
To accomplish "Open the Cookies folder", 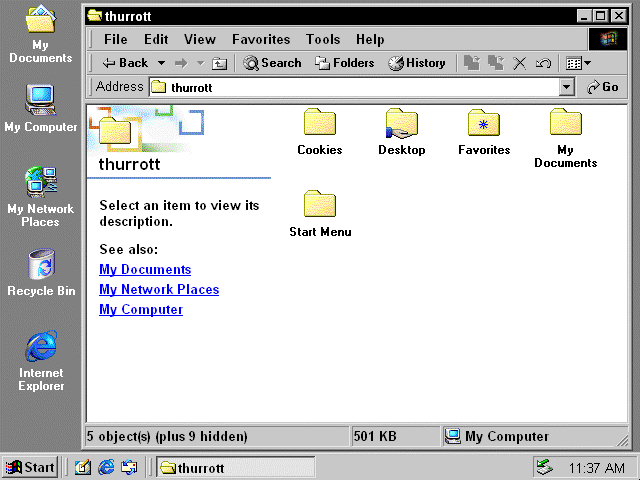I will click(x=319, y=124).
